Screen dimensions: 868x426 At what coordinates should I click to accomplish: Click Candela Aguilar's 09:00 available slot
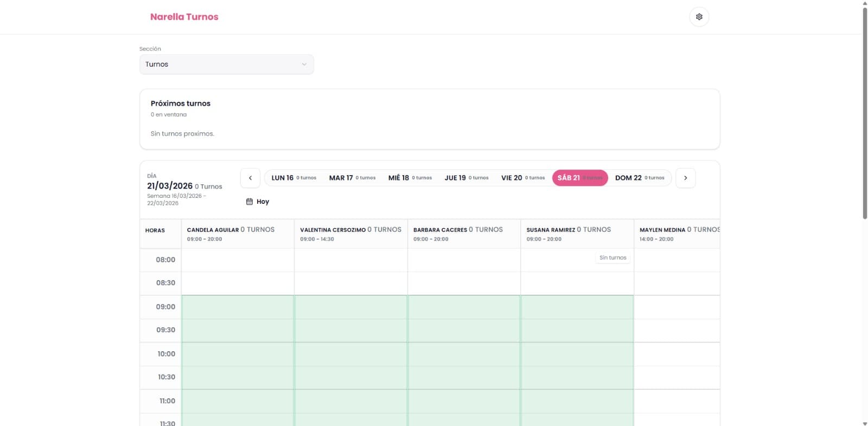(x=238, y=307)
